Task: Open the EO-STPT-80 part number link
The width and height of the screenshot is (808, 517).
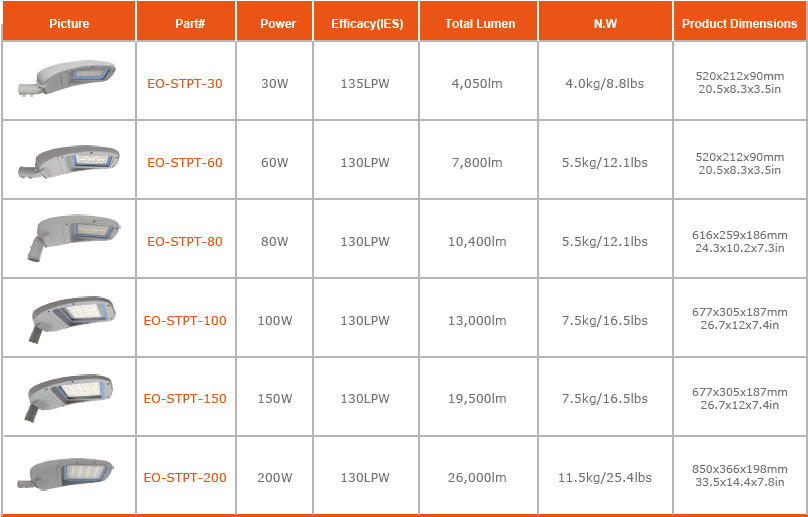Action: (185, 241)
